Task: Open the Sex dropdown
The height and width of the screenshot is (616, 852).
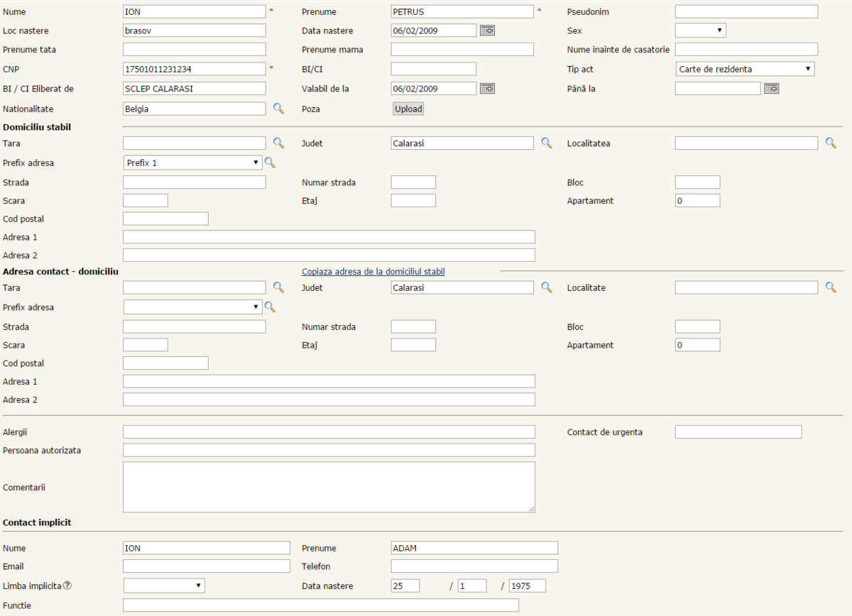Action: 700,31
